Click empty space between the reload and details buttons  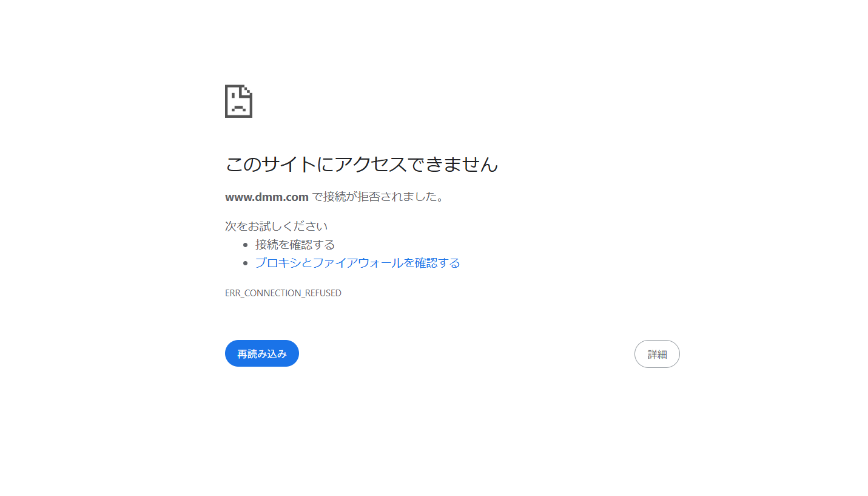click(x=466, y=354)
